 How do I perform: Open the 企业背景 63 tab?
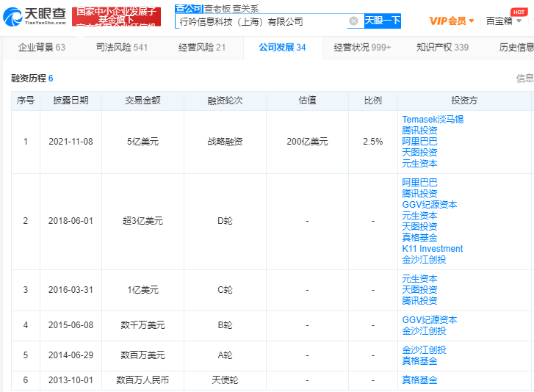[42, 47]
